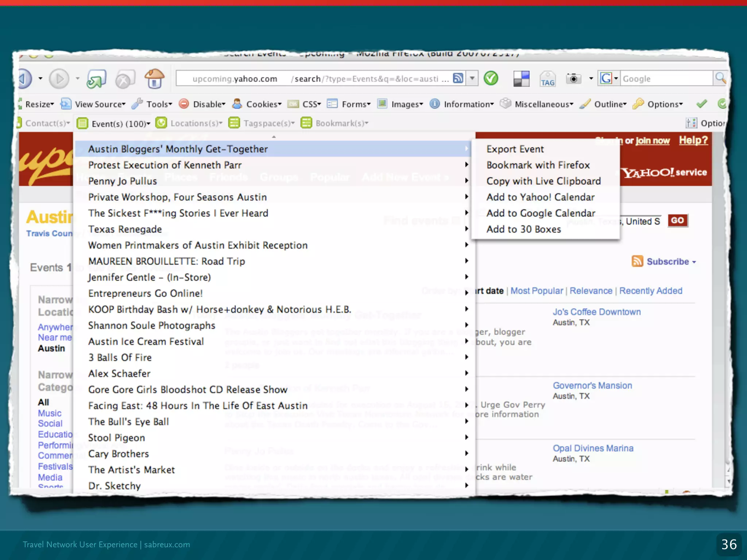Open the Miscellaneous menu
The height and width of the screenshot is (560, 747).
(x=537, y=104)
